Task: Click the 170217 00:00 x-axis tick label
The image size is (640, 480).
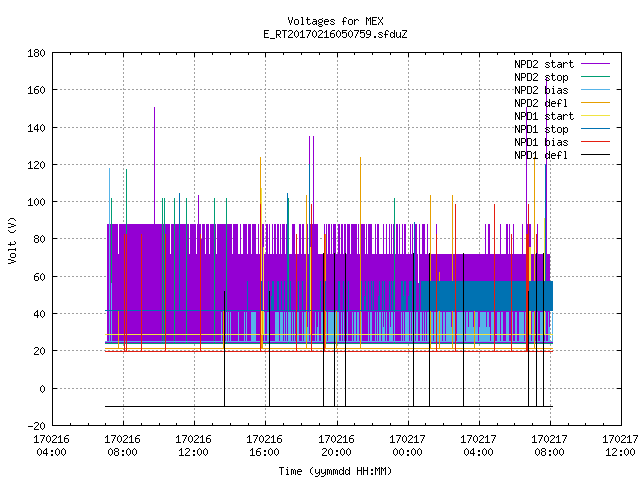Action: click(407, 446)
